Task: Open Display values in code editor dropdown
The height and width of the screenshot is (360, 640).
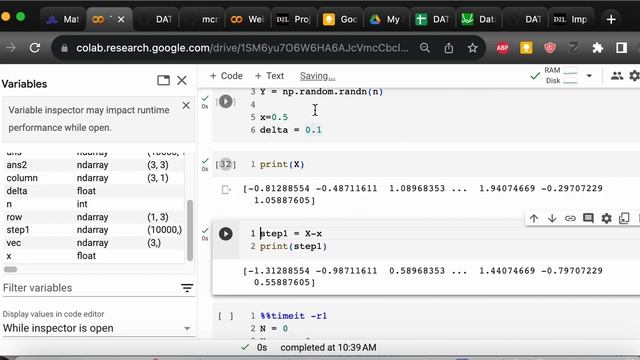Action: coord(97,328)
